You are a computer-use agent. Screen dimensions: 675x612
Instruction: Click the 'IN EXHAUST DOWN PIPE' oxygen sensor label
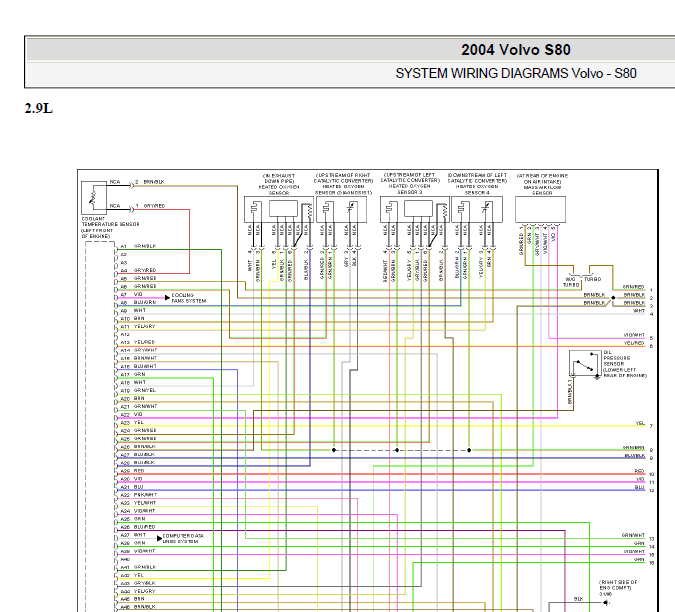tap(279, 184)
